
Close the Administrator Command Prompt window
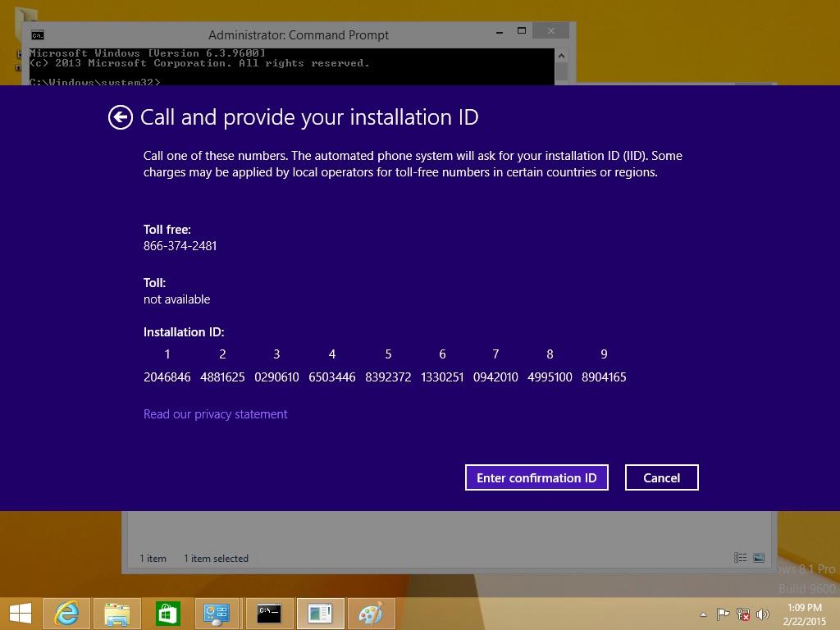(x=550, y=31)
